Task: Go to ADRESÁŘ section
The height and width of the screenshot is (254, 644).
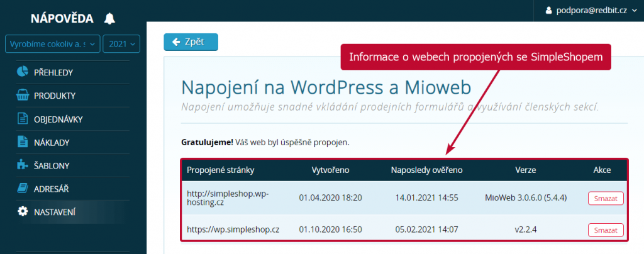Action: [x=52, y=189]
